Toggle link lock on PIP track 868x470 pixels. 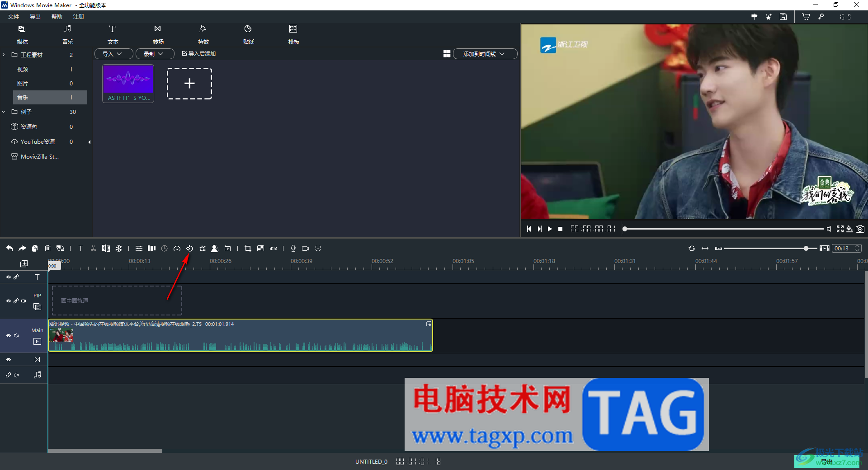click(x=16, y=301)
